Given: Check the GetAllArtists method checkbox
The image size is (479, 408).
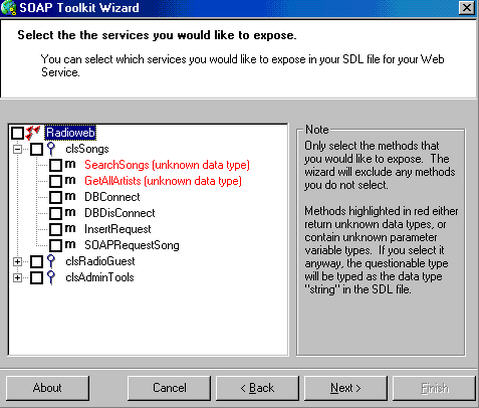Looking at the screenshot, I should coord(55,181).
